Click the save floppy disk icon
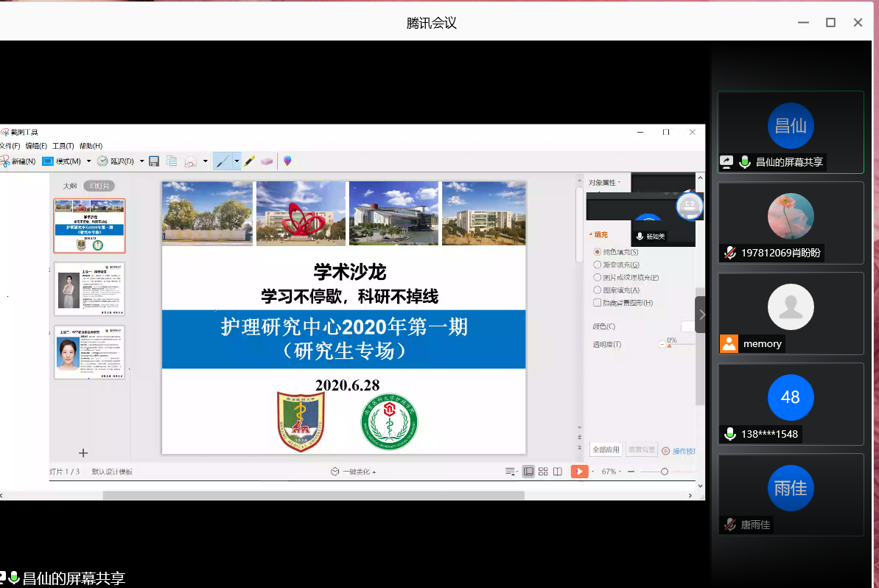 click(x=154, y=161)
